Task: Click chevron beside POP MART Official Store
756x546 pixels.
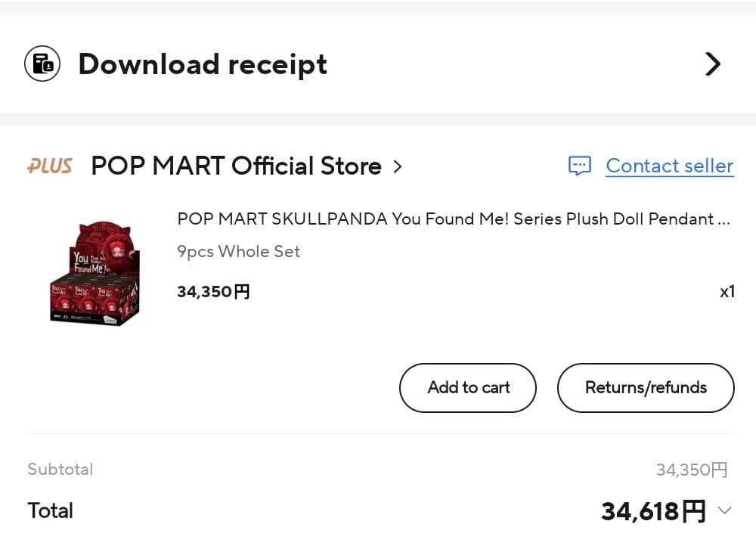Action: [x=398, y=166]
